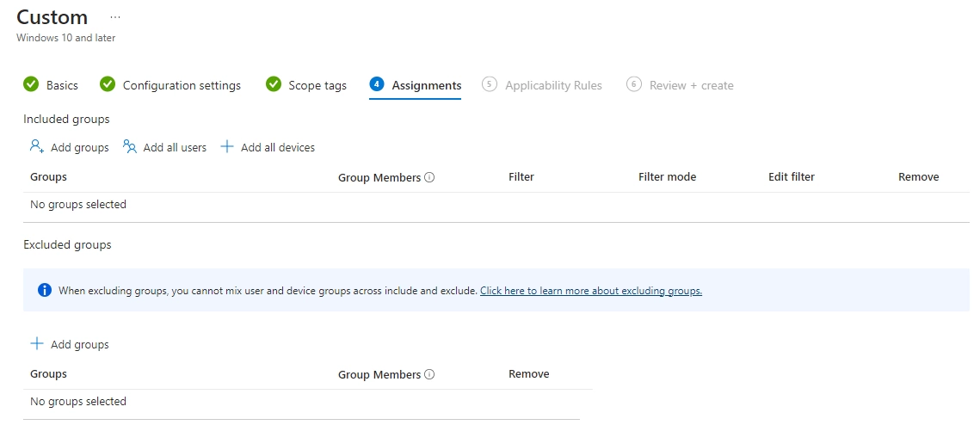The image size is (980, 425).
Task: Go to the Scope tags tab
Action: click(x=317, y=85)
